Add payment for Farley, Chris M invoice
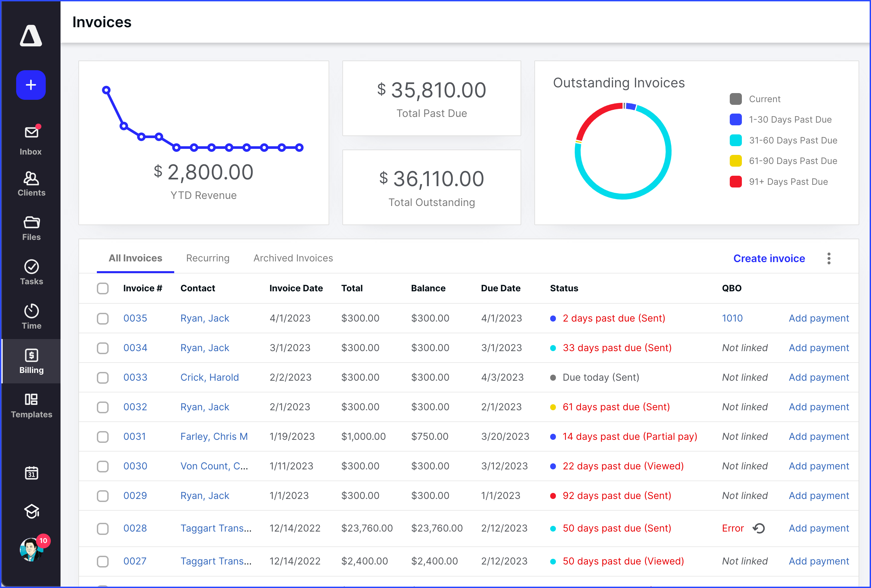Image resolution: width=871 pixels, height=588 pixels. pyautogui.click(x=819, y=437)
